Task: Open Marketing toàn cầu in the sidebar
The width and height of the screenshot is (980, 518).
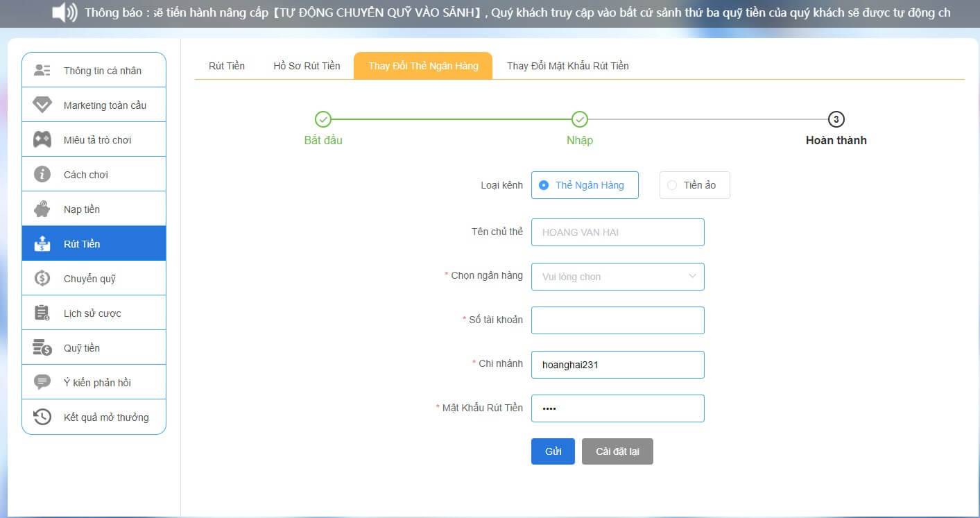Action: click(x=94, y=105)
